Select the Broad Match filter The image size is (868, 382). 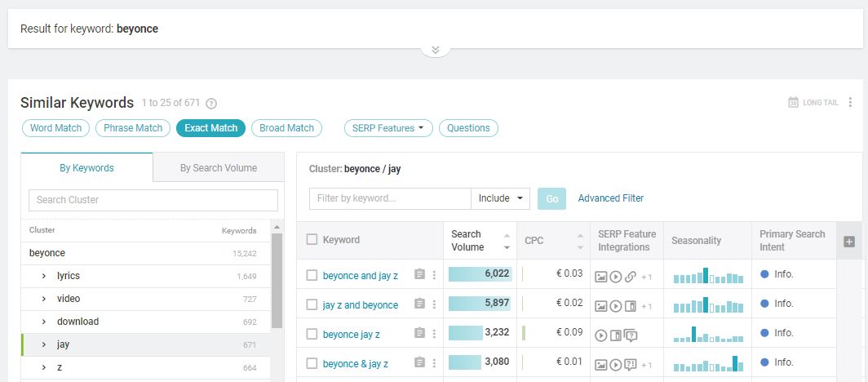tap(287, 128)
